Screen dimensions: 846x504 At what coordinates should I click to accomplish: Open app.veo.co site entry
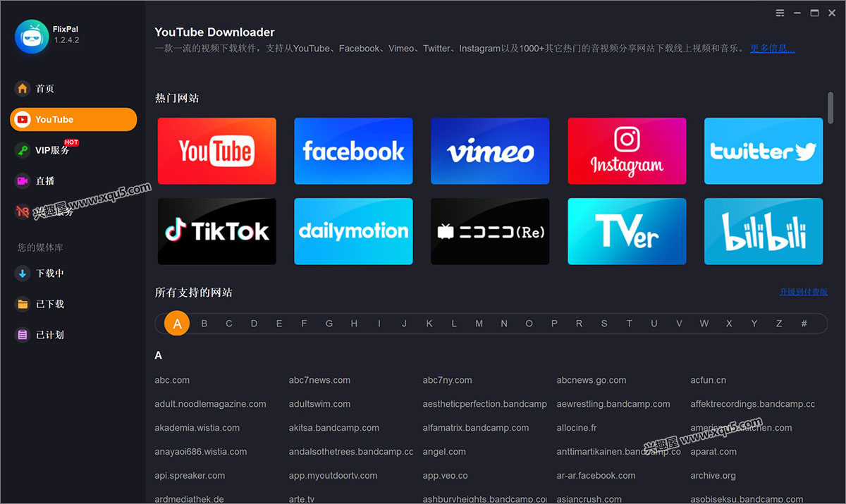click(x=445, y=476)
